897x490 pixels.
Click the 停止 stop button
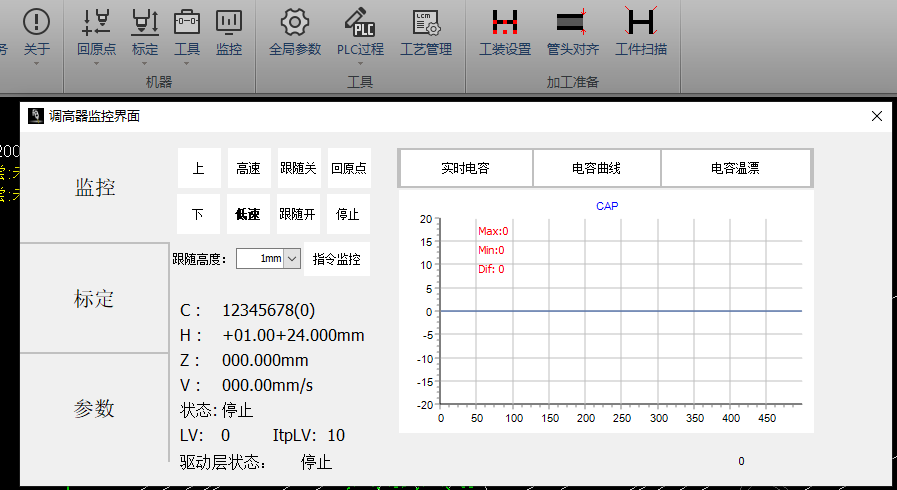point(348,214)
